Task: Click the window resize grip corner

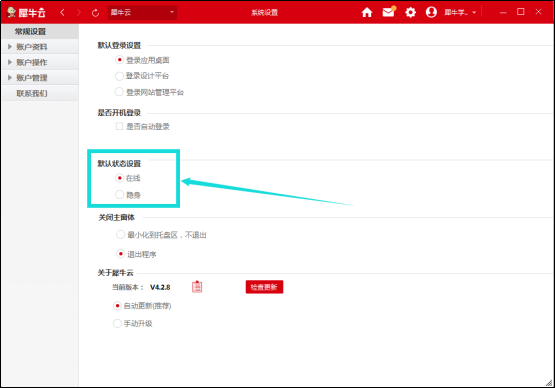Action: pos(549,382)
